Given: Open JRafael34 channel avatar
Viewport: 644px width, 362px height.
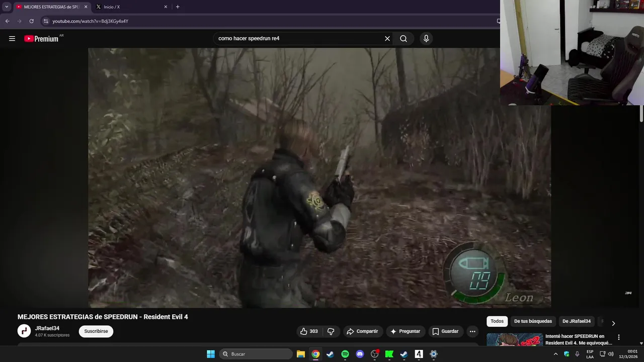Looking at the screenshot, I should [24, 331].
